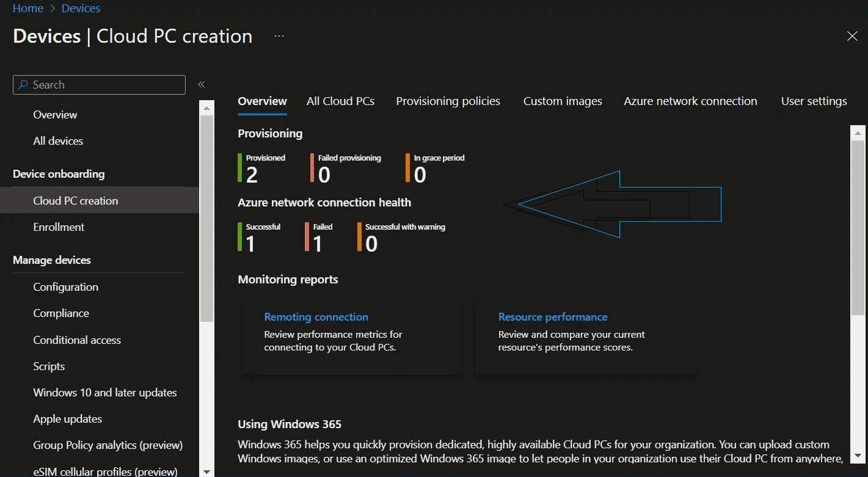Viewport: 868px width, 477px height.
Task: Select the User settings tab
Action: (x=814, y=101)
